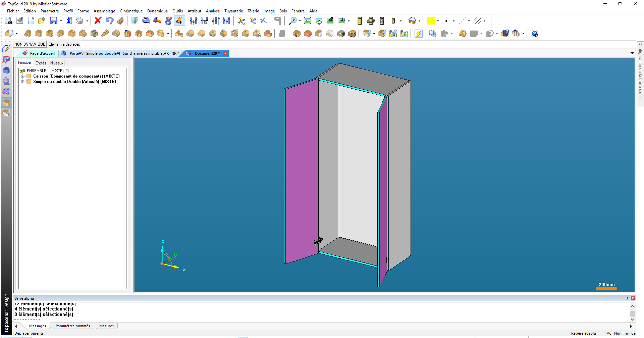The height and width of the screenshot is (338, 644).
Task: Click the yellow lightning bolt icon
Action: coord(419,34)
